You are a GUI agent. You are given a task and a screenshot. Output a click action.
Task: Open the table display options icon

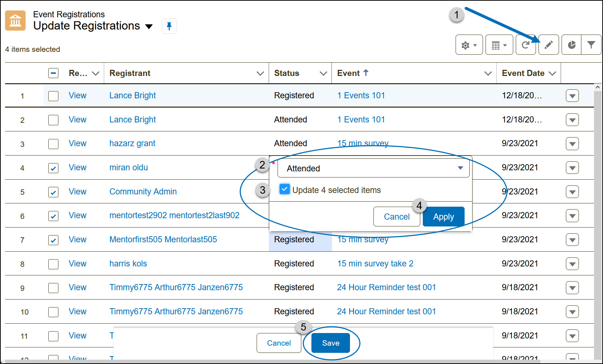(499, 45)
